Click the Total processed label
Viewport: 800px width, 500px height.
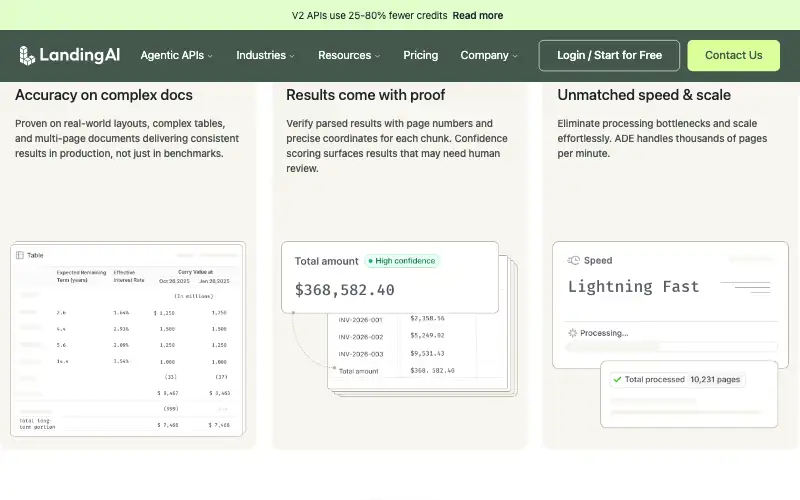point(655,379)
